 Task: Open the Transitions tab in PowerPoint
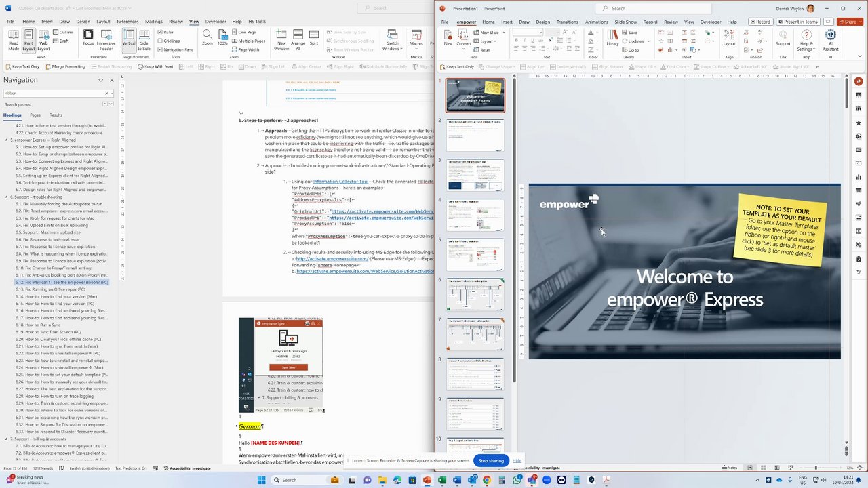coord(567,22)
